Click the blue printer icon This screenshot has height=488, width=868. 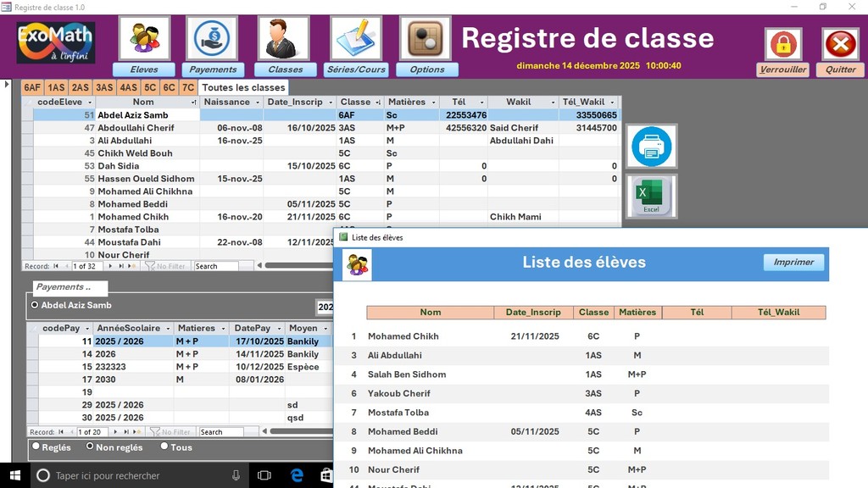[x=652, y=147]
